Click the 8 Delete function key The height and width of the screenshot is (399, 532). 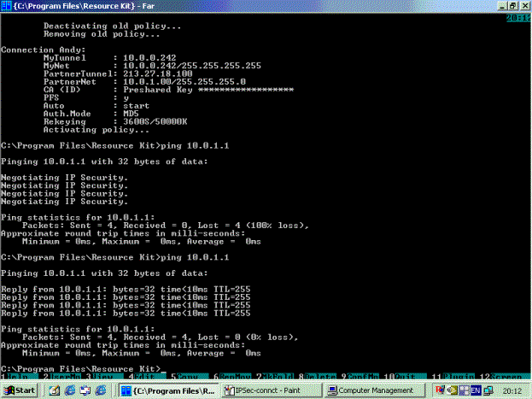317,377
